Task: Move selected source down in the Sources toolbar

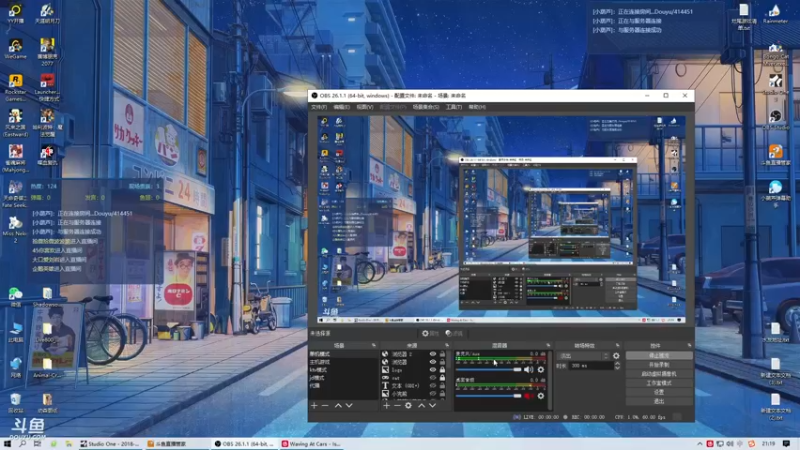Action: (x=433, y=406)
